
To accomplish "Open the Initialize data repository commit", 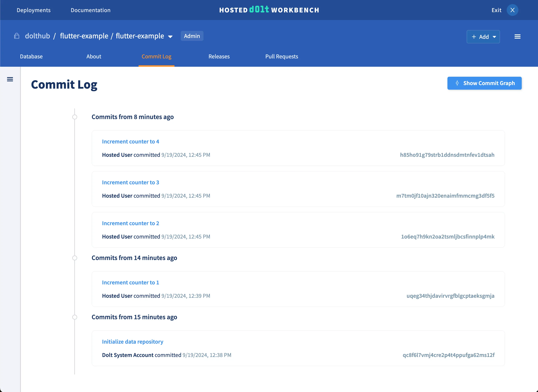I will [133, 342].
